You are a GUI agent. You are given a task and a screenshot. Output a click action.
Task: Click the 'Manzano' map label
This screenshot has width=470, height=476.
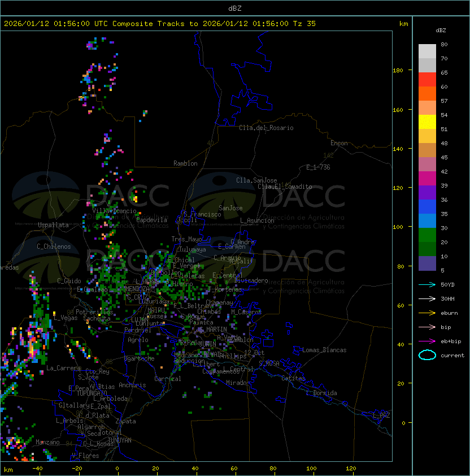tap(47, 442)
